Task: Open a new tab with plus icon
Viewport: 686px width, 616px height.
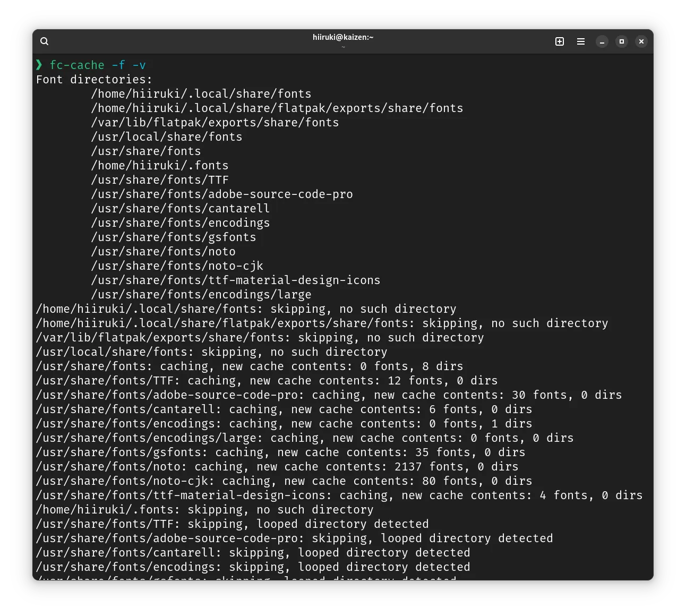Action: click(560, 41)
